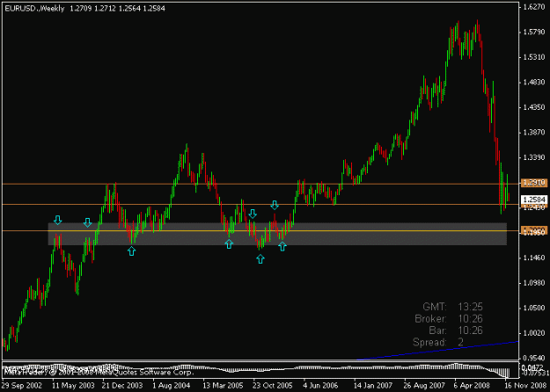The height and width of the screenshot is (392, 550).
Task: Click the 13 Mar 2005 date label
Action: (223, 386)
